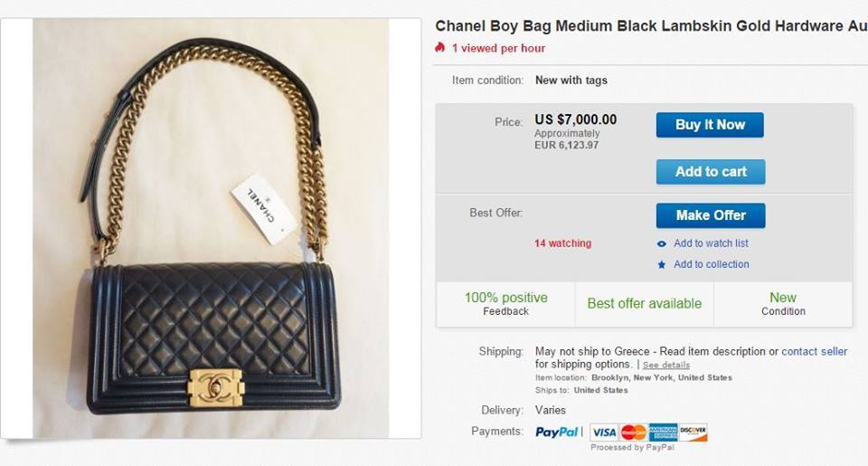
Task: Click the star icon for collection
Action: [x=662, y=265]
